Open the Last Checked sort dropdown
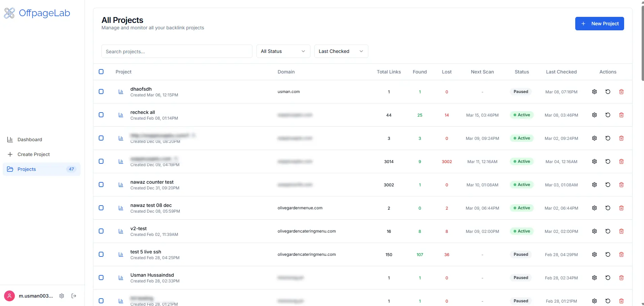This screenshot has width=644, height=306. pyautogui.click(x=341, y=51)
